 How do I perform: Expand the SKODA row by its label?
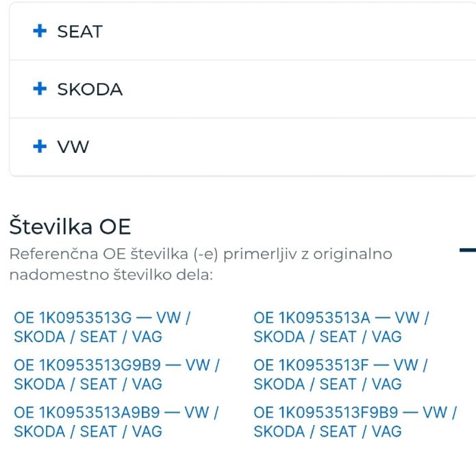coord(90,89)
